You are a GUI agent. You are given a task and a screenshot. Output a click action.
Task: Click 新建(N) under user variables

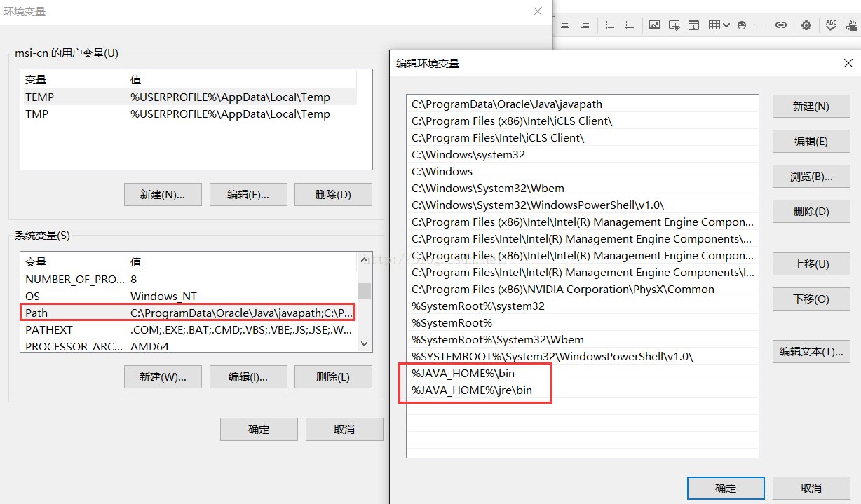click(163, 194)
